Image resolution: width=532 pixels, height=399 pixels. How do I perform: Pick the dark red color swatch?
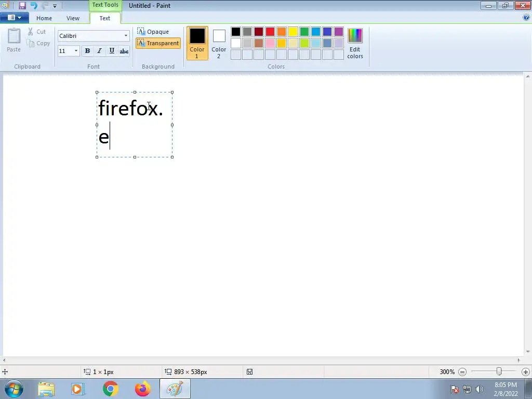[x=259, y=32]
